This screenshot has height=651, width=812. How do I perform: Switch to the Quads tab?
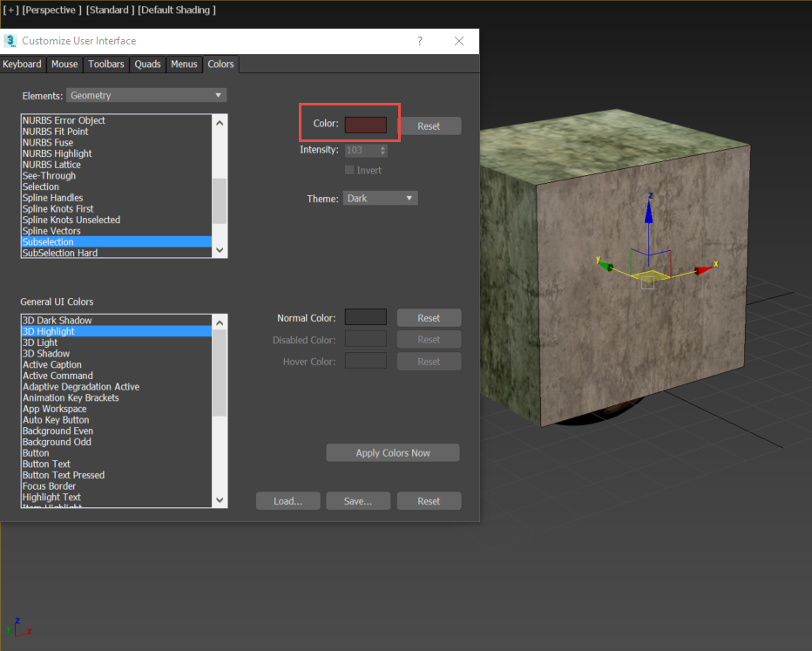click(147, 64)
